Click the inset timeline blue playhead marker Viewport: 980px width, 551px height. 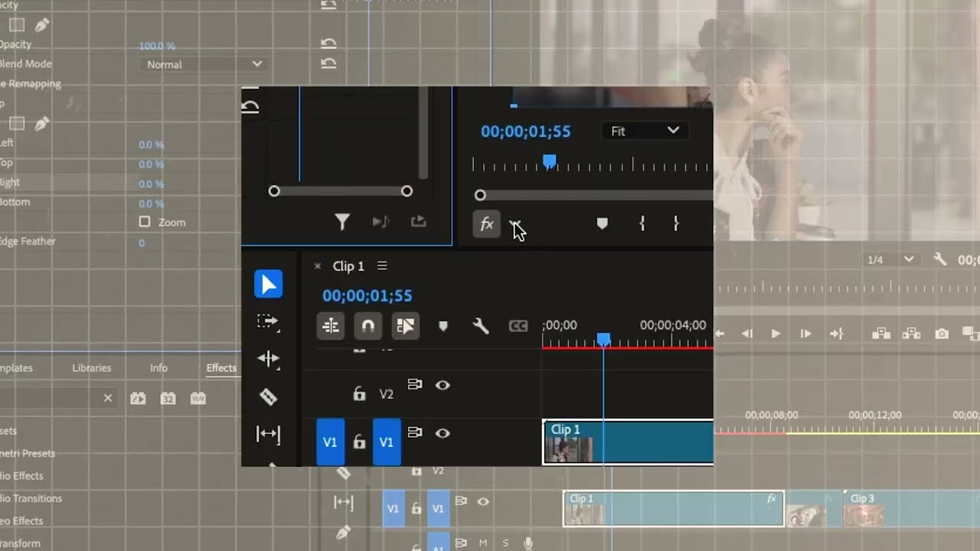[x=603, y=339]
